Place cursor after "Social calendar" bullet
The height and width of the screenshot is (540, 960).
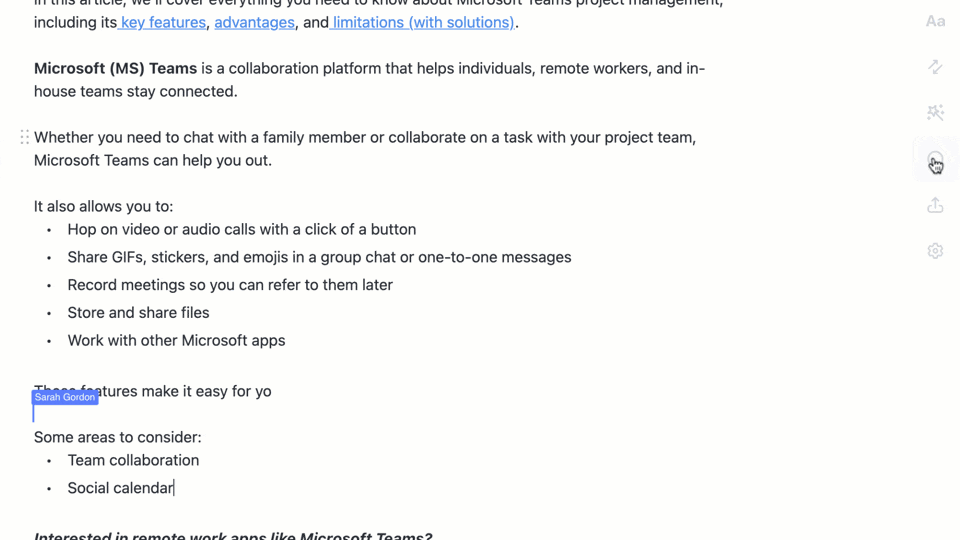tap(175, 488)
